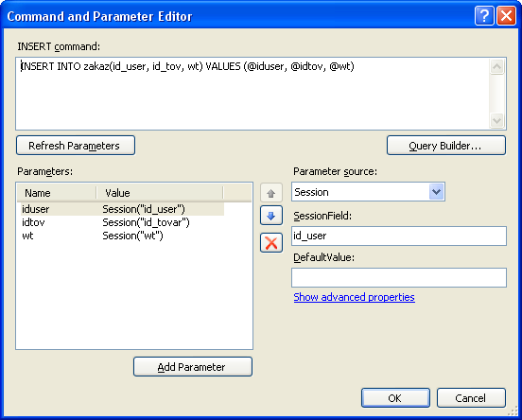The height and width of the screenshot is (420, 522).
Task: Click the Refresh Parameters button
Action: pyautogui.click(x=76, y=146)
